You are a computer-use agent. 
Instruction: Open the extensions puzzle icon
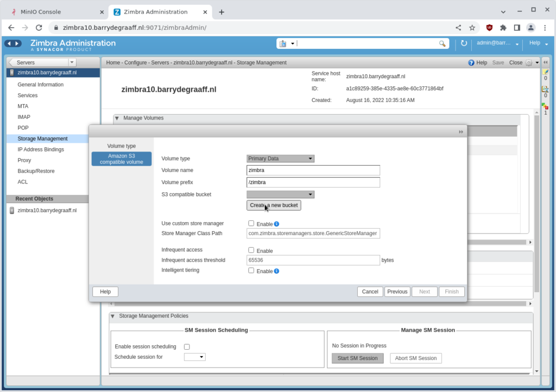pos(503,28)
